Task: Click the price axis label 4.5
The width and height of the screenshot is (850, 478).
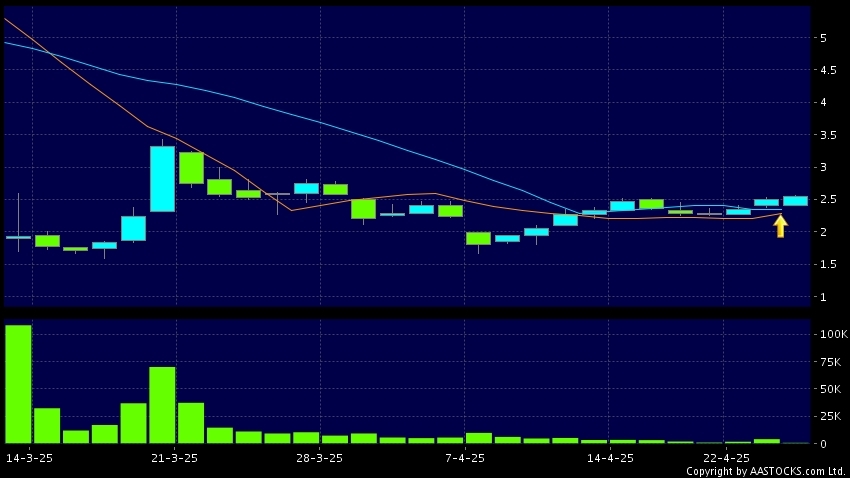Action: tap(828, 70)
